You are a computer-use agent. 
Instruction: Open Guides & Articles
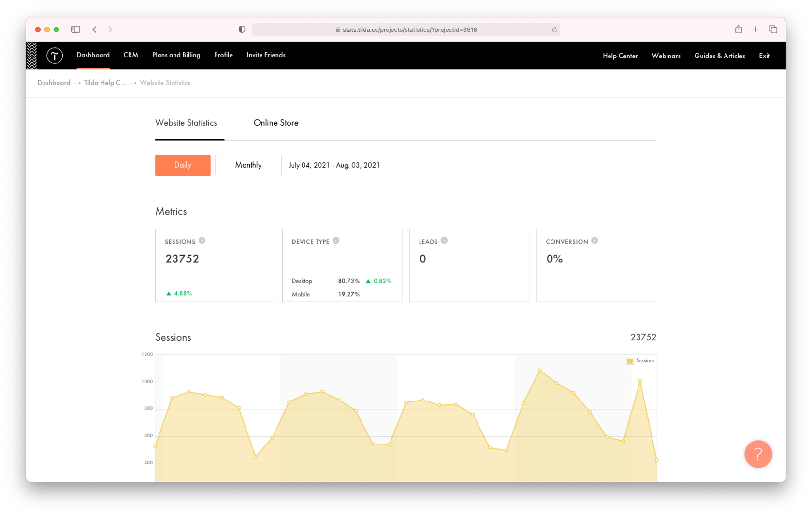click(x=720, y=56)
